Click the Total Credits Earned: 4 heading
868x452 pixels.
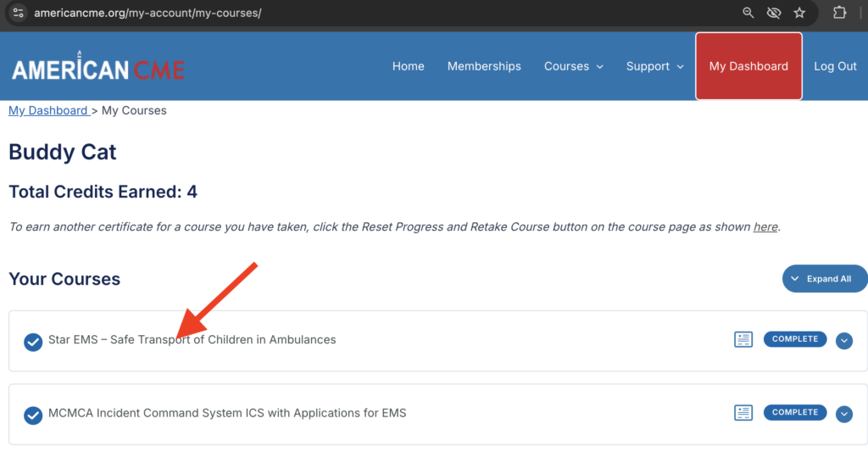pyautogui.click(x=103, y=192)
